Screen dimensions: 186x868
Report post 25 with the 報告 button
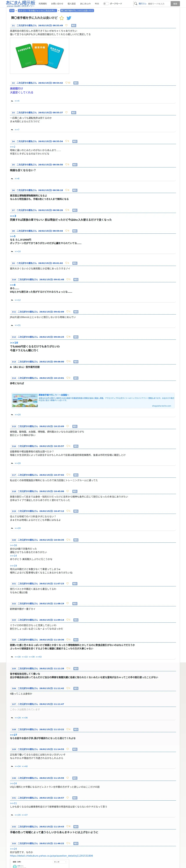pyautogui.click(x=76, y=669)
